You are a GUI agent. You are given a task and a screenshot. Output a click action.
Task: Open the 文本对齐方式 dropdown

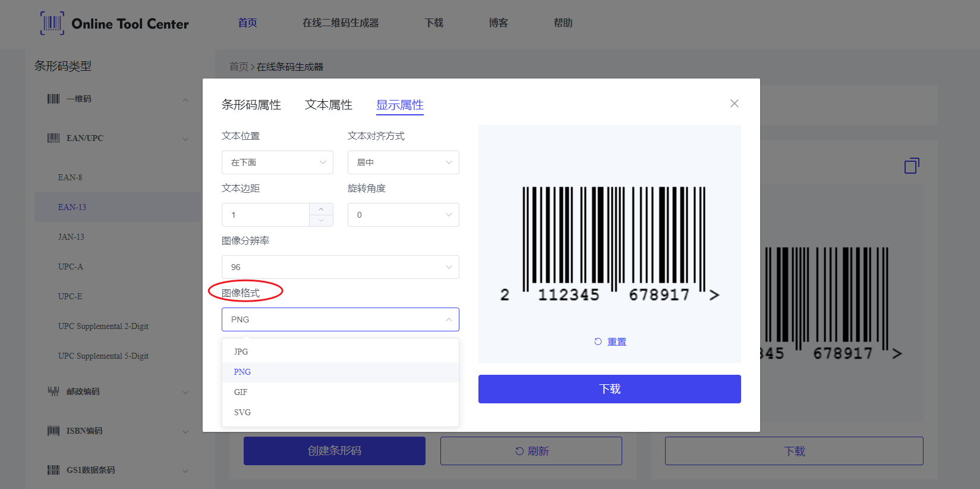[x=404, y=162]
